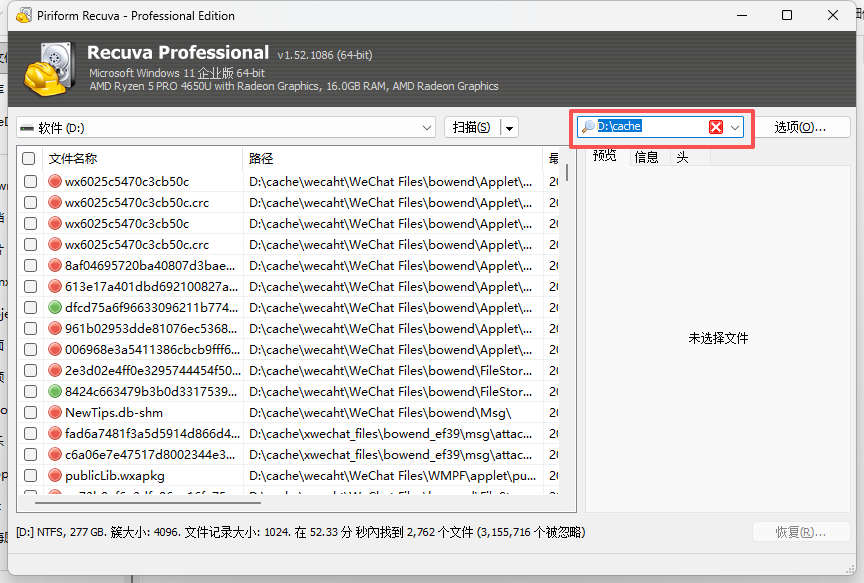Sort by the 路径 column header
This screenshot has height=583, width=864.
392,159
